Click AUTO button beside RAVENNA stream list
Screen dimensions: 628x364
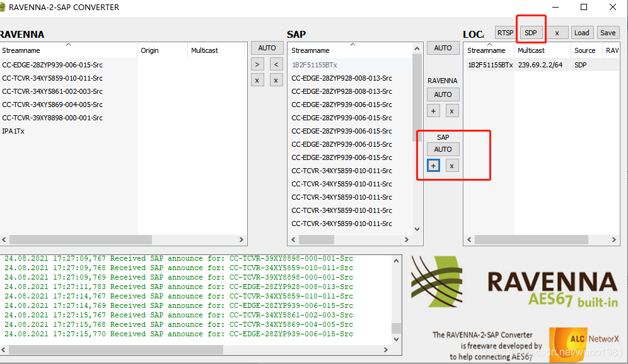pos(267,48)
